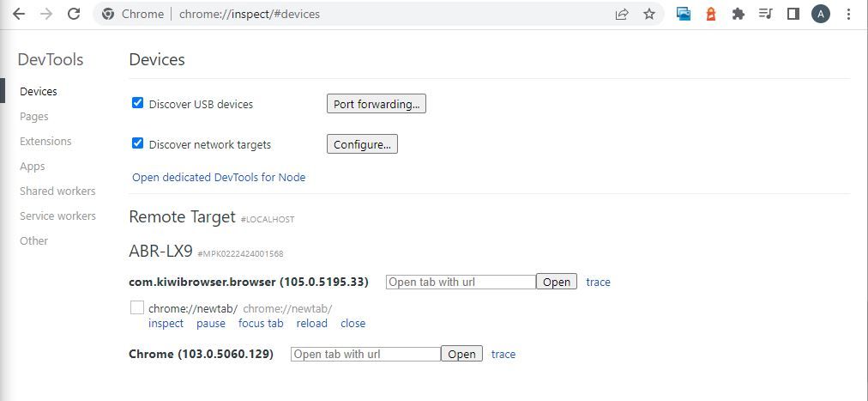Click the browser back arrow
This screenshot has height=401, width=868.
pos(18,15)
